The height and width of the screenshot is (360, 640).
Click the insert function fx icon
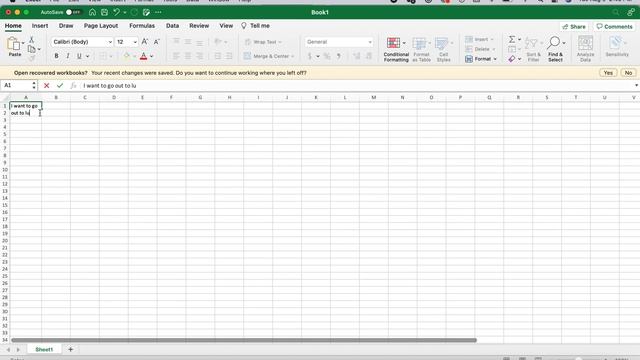tap(73, 86)
